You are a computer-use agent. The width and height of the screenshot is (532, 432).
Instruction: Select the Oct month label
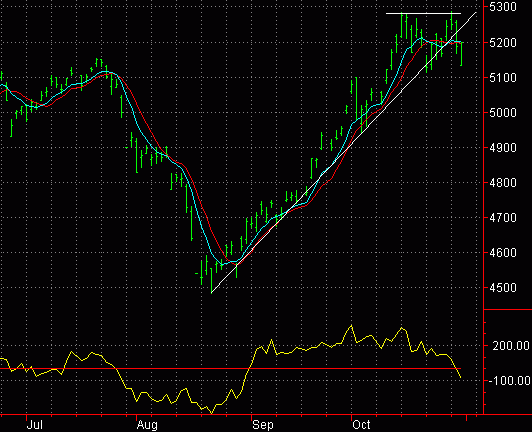pos(361,425)
